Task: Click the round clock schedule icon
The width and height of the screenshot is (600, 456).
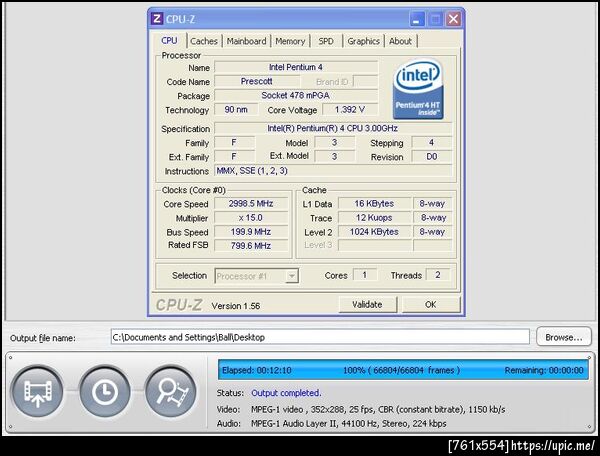Action: click(x=104, y=391)
